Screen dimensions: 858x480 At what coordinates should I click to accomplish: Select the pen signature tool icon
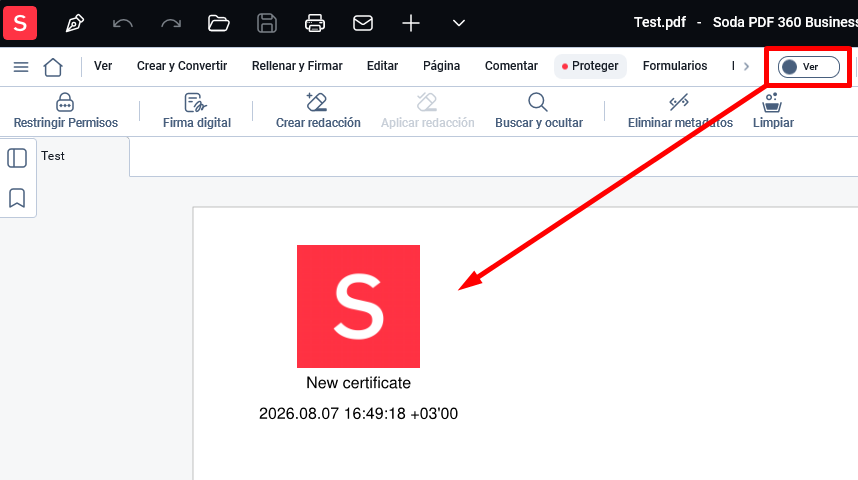(74, 23)
